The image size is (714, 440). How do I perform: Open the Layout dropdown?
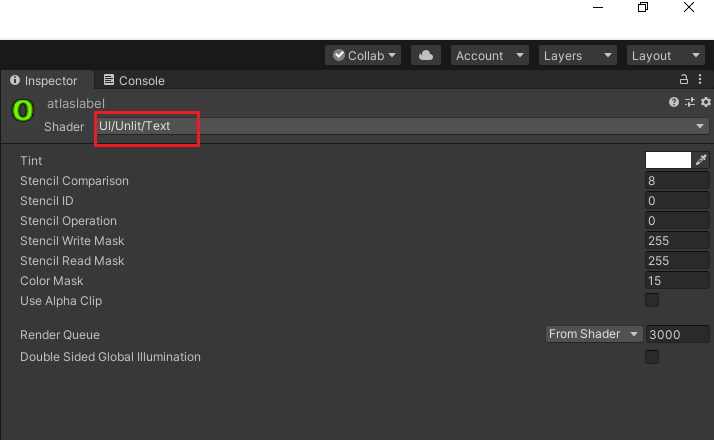665,56
